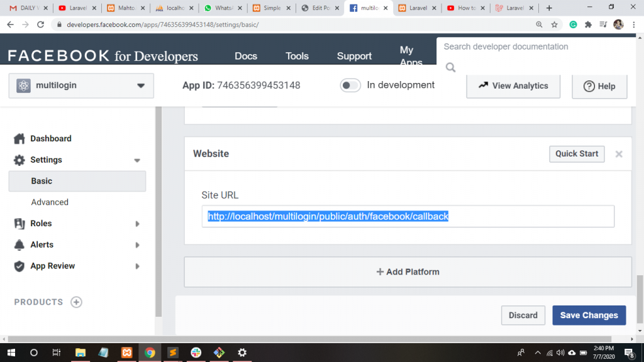Image resolution: width=644 pixels, height=362 pixels.
Task: Click the multilogin app atom icon
Action: click(23, 85)
